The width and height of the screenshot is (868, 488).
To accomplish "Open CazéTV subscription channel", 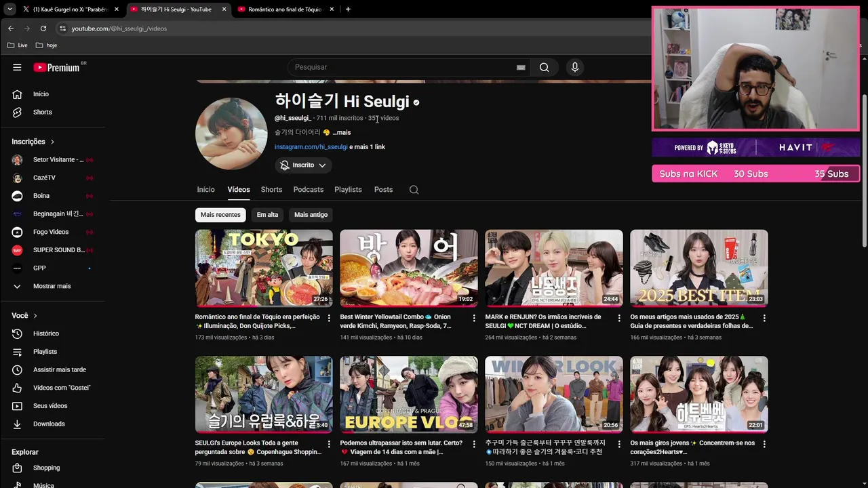I will [53, 178].
